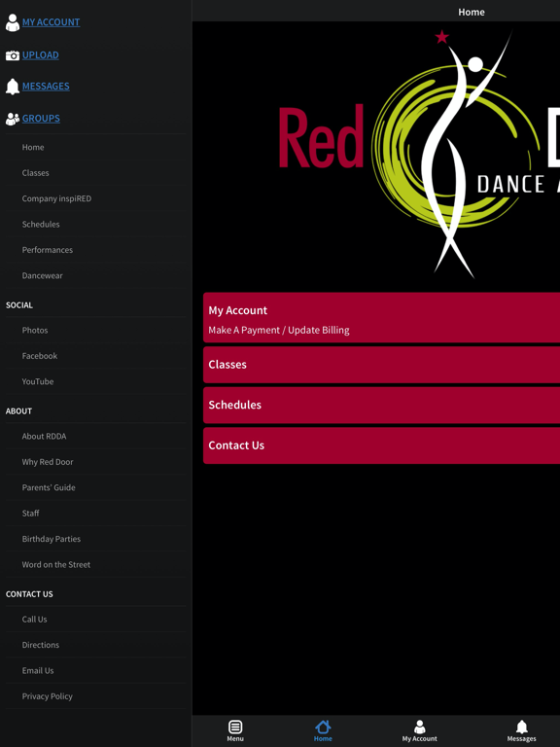Click the SOCIAL section heading
Image resolution: width=560 pixels, height=747 pixels.
coord(19,305)
